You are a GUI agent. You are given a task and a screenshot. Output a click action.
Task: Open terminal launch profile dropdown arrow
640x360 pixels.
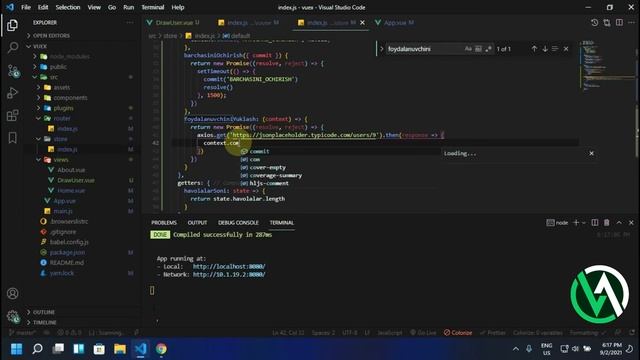(584, 223)
